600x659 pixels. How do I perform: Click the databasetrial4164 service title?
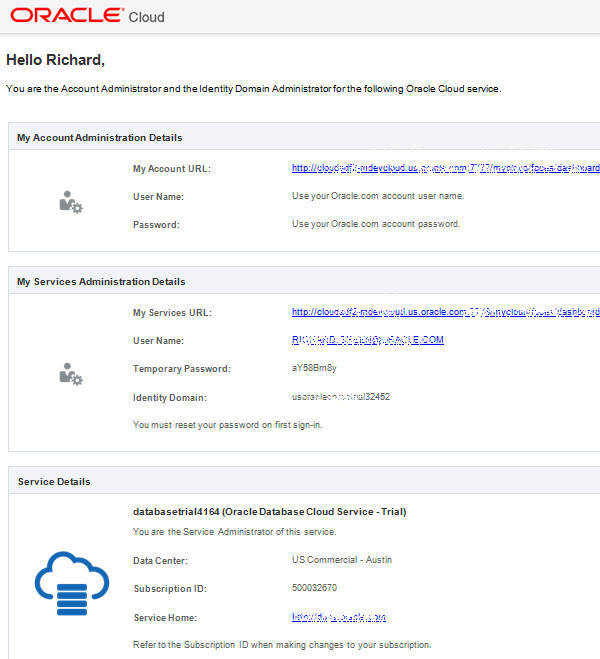pyautogui.click(x=269, y=511)
